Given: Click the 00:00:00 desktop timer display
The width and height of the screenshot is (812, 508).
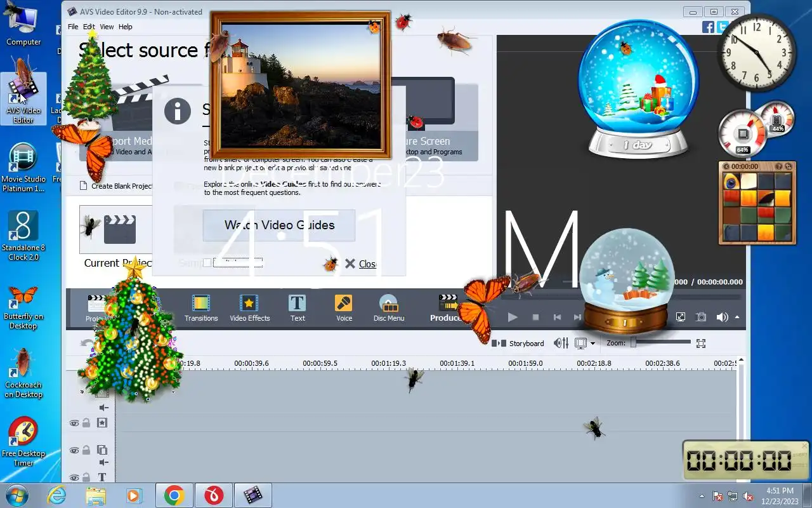Looking at the screenshot, I should (x=738, y=460).
